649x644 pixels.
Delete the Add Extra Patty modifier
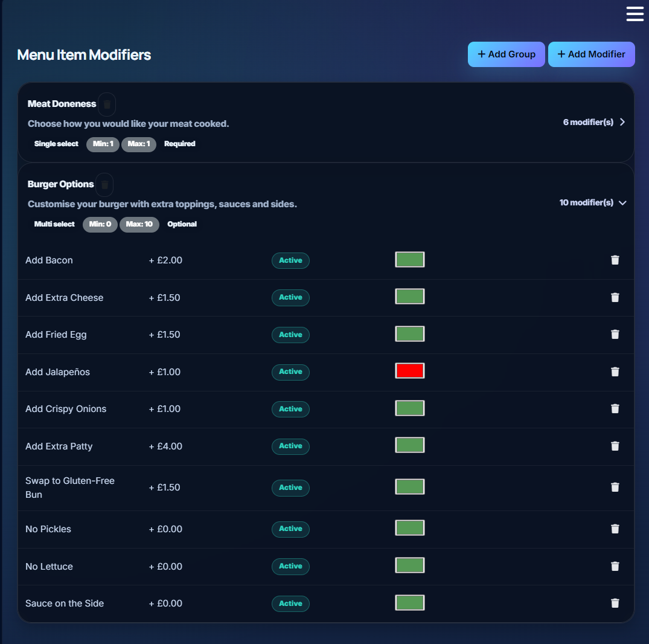615,446
